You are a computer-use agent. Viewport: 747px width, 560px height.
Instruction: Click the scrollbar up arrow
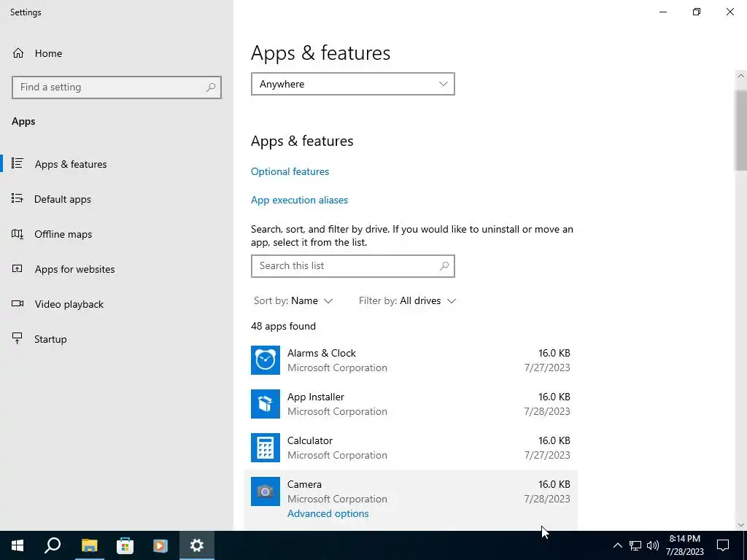tap(741, 76)
